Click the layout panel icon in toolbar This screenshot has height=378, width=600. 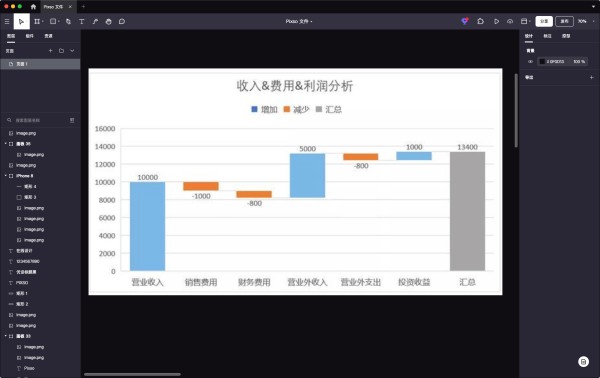pyautogui.click(x=524, y=21)
